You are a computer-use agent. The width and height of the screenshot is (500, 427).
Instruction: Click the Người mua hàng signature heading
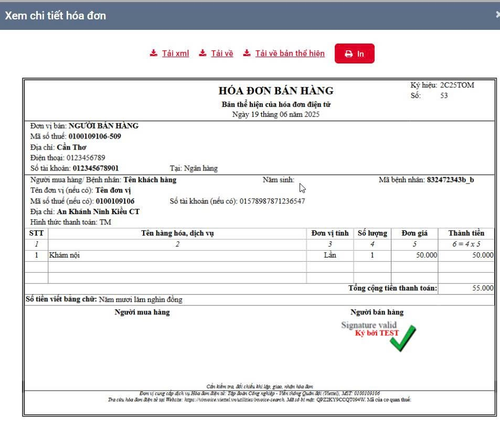click(142, 312)
